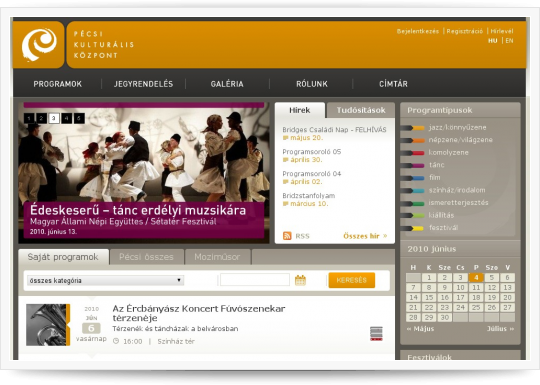Switch to the Hírek tab
The image size is (540, 385).
coord(300,110)
